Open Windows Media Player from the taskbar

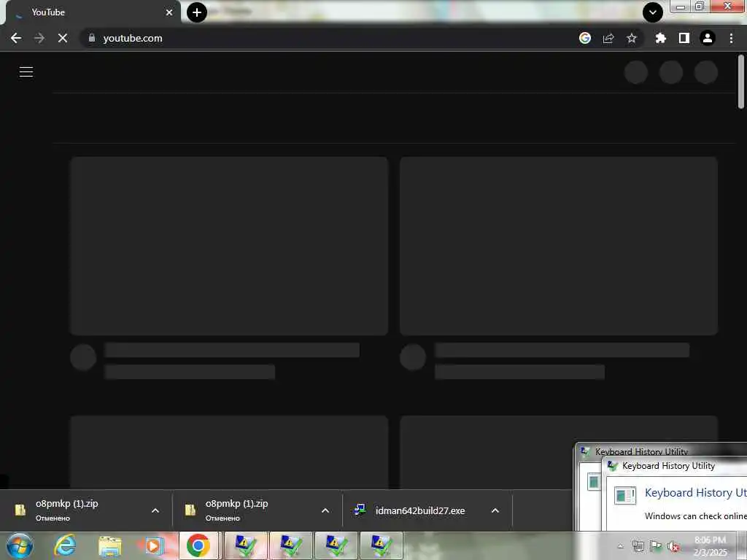(153, 545)
